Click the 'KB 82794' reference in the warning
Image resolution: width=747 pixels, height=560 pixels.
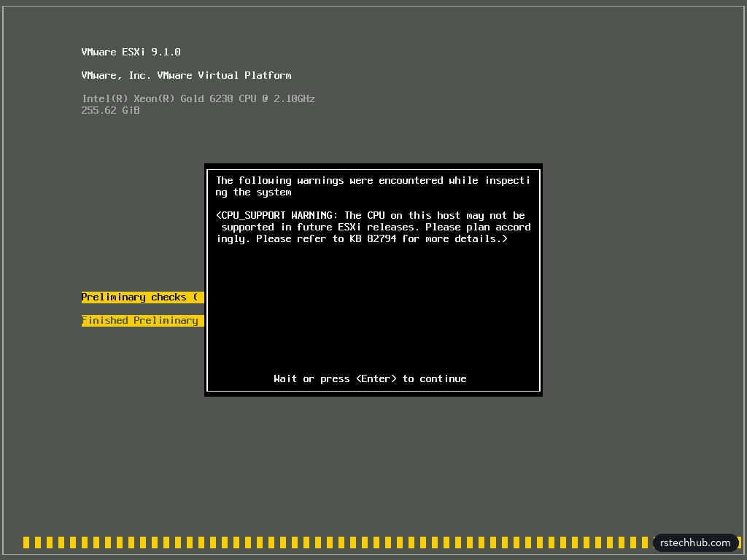[373, 238]
